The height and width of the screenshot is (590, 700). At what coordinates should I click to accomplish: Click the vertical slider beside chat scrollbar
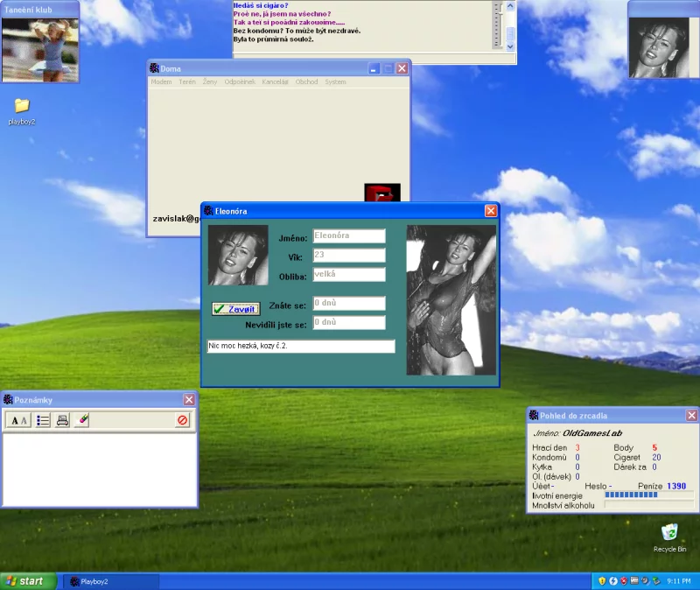click(x=497, y=25)
